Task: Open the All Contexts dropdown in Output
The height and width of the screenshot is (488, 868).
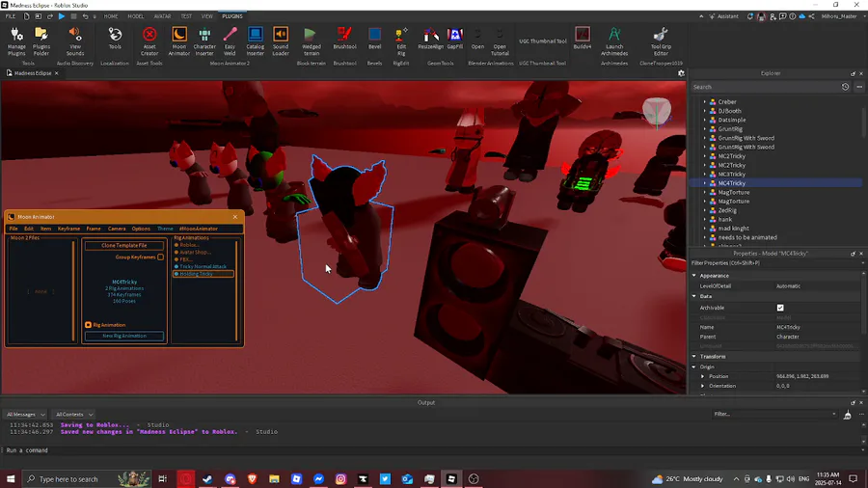Action: pyautogui.click(x=73, y=415)
